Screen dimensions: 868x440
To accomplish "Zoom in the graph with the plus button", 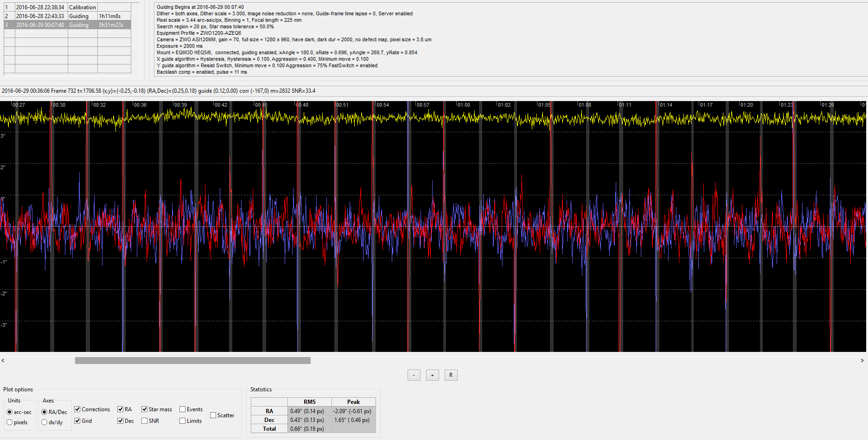I will click(x=432, y=375).
